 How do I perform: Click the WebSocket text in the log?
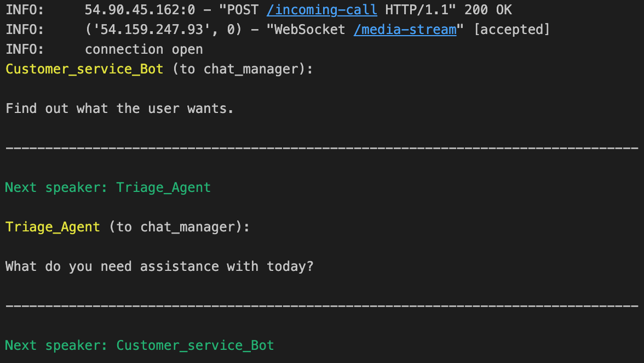[309, 29]
